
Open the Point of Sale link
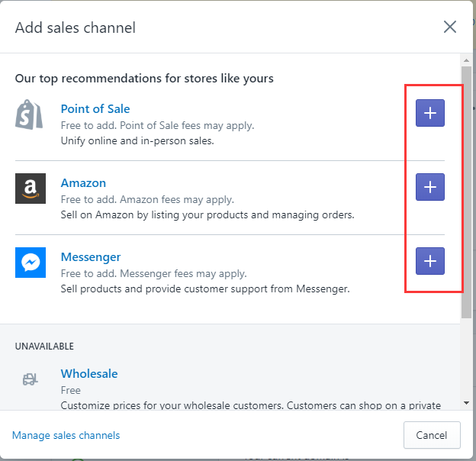coord(95,109)
